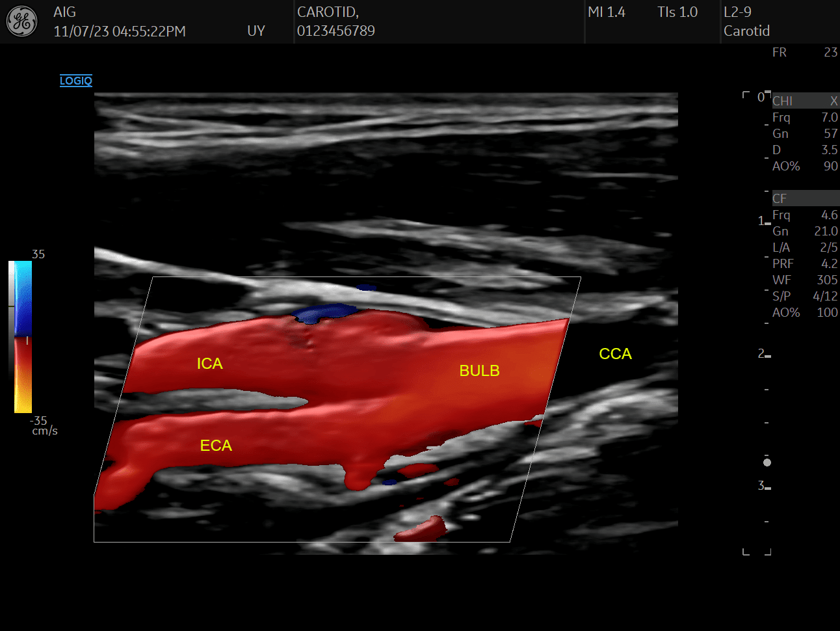Select the Carotid preset label
Viewport: 840px width, 631px height.
pyautogui.click(x=746, y=31)
